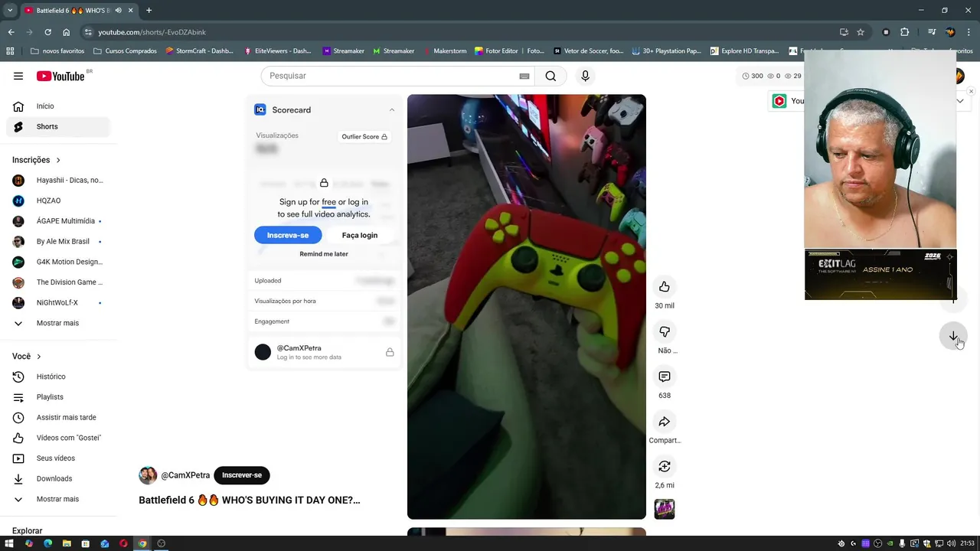This screenshot has width=980, height=551.
Task: Click the @CamXPetra row in Scorecard
Action: pyautogui.click(x=324, y=352)
